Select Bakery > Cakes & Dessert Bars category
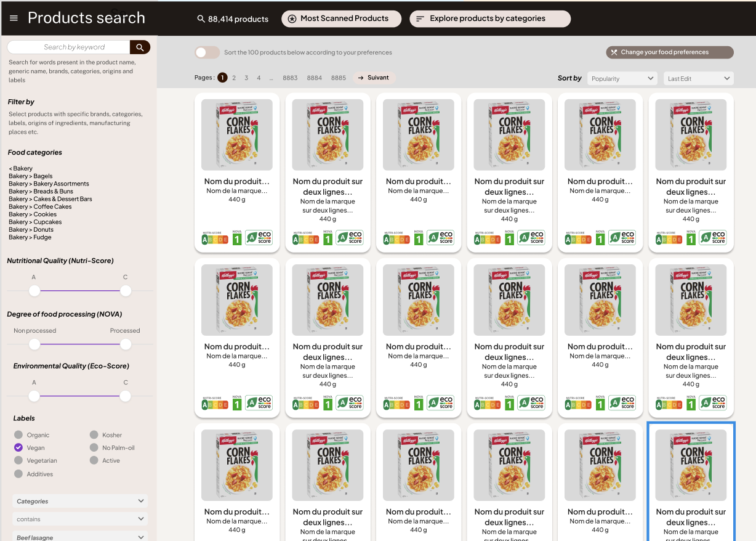Image resolution: width=756 pixels, height=541 pixels. (x=50, y=199)
